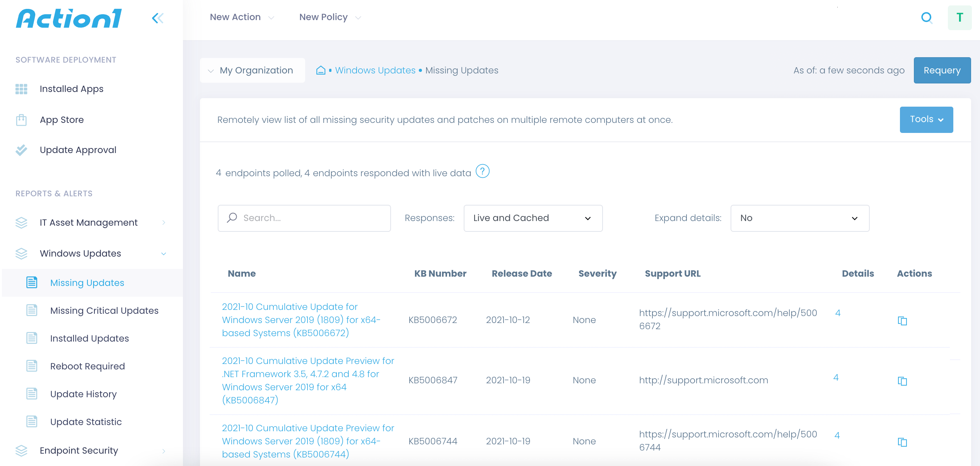This screenshot has height=466, width=980.
Task: Open the App Store shopping-bag icon
Action: tap(22, 120)
